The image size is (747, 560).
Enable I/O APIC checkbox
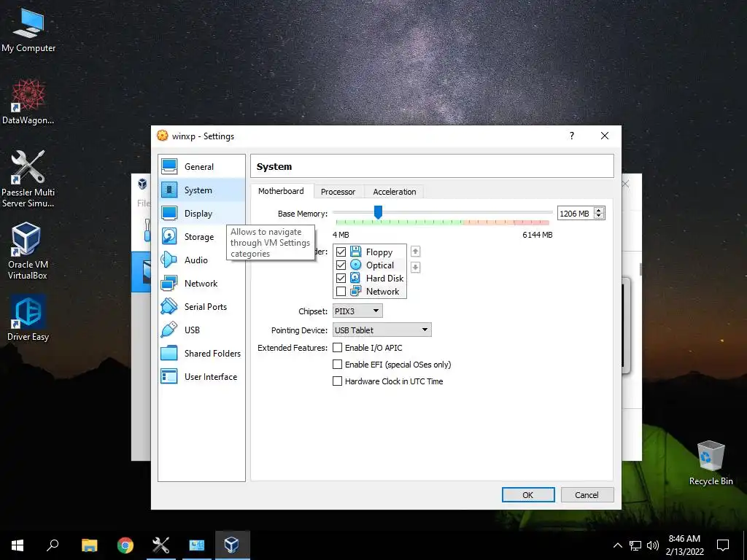coord(337,348)
